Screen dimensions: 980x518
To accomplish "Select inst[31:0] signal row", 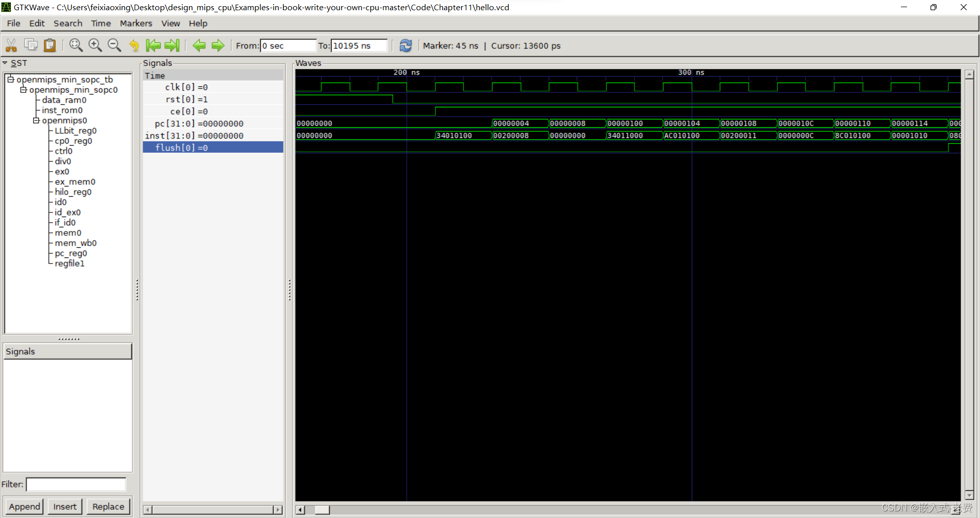I will click(213, 135).
